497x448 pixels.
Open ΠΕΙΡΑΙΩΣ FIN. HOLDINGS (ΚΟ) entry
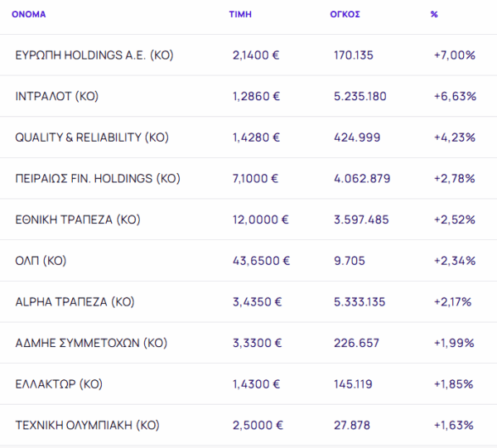(98, 179)
